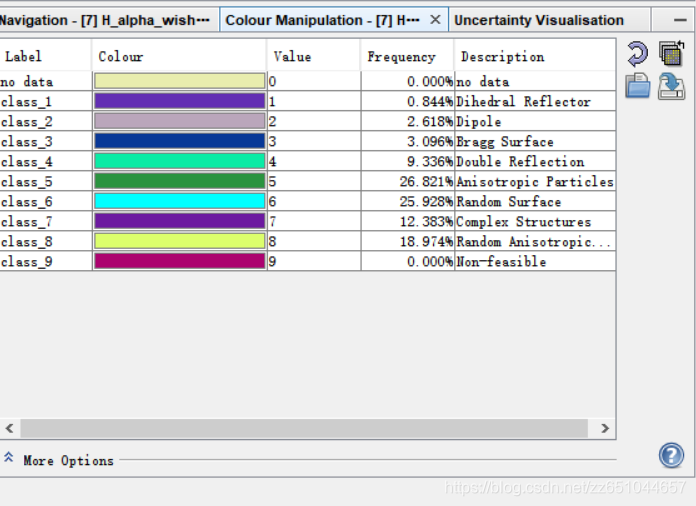Select the class_6 label cell
Viewport: 696px width, 506px height.
(x=46, y=201)
